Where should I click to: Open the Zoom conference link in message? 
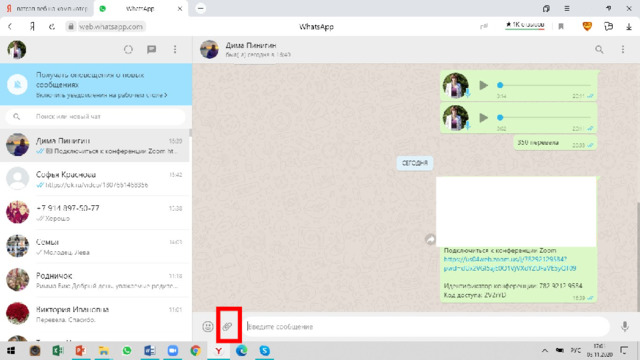click(510, 264)
